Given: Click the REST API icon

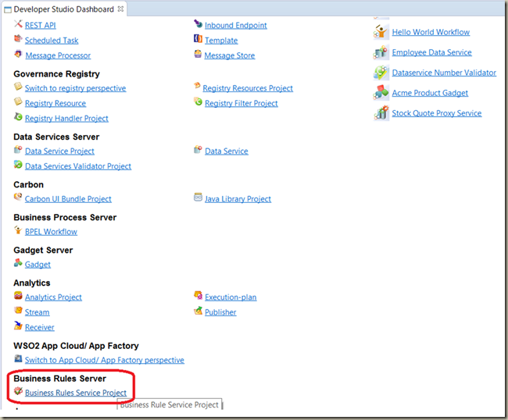Looking at the screenshot, I should point(18,23).
